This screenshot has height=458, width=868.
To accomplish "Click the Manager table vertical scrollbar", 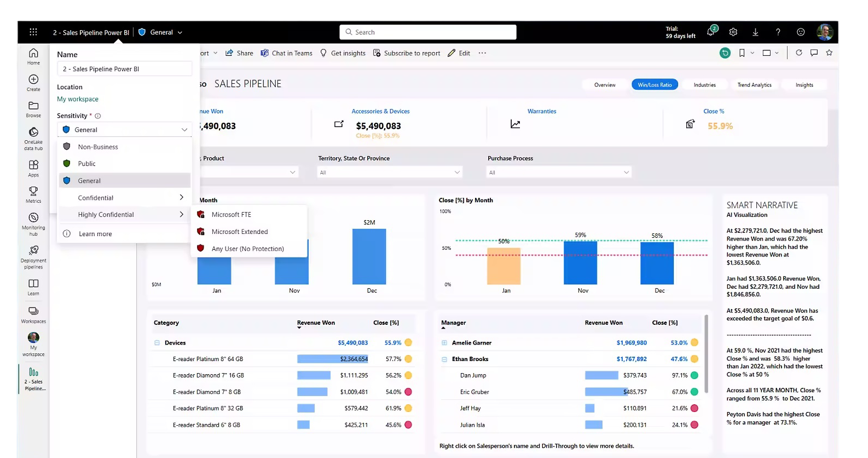I will 706,354.
